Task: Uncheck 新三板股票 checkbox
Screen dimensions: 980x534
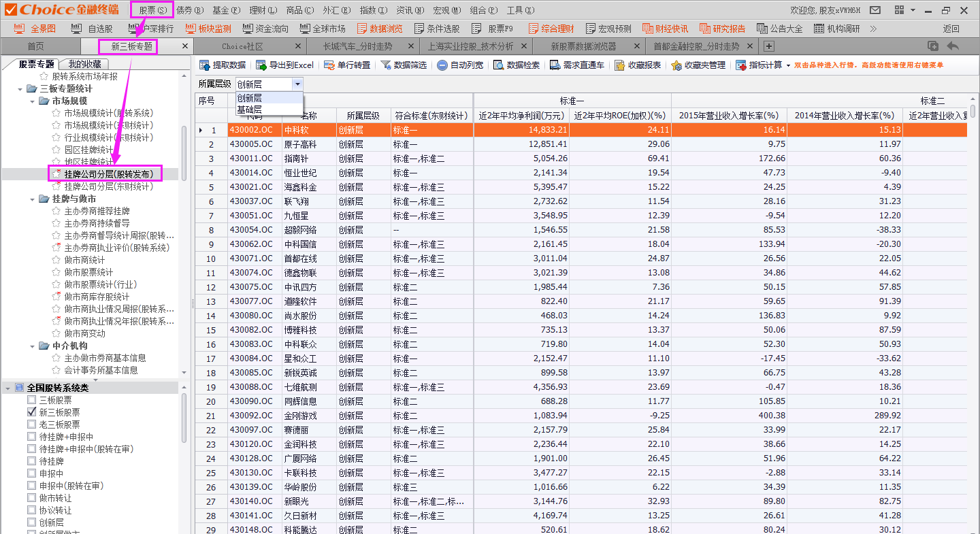Action: (x=32, y=412)
